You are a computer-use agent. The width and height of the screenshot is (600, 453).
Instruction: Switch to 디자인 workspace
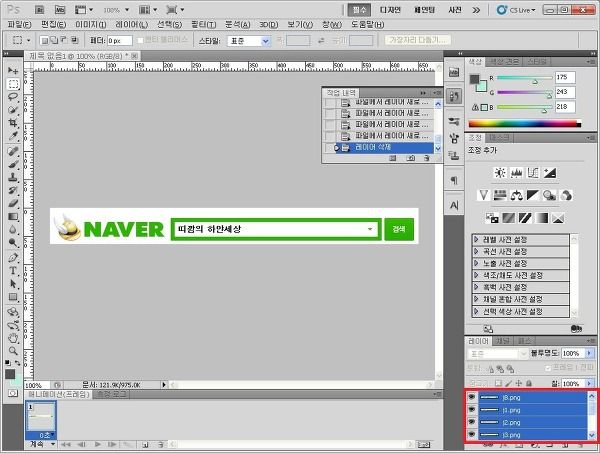(x=390, y=10)
